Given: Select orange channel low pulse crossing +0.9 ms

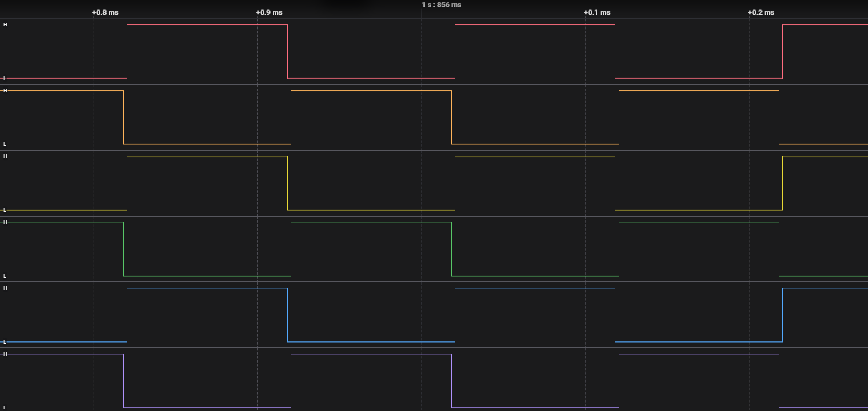Looking at the screenshot, I should pos(207,118).
